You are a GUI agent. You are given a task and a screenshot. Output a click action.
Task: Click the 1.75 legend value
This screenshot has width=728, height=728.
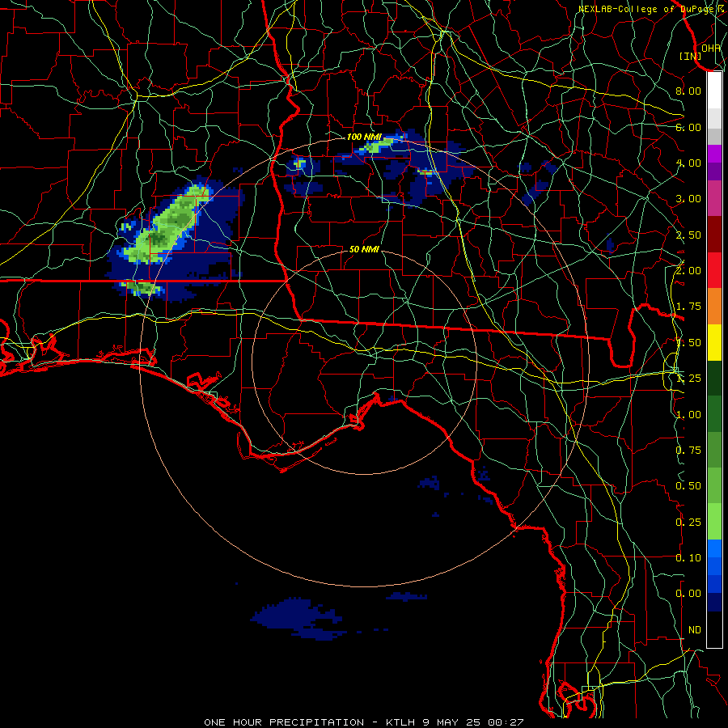point(688,307)
